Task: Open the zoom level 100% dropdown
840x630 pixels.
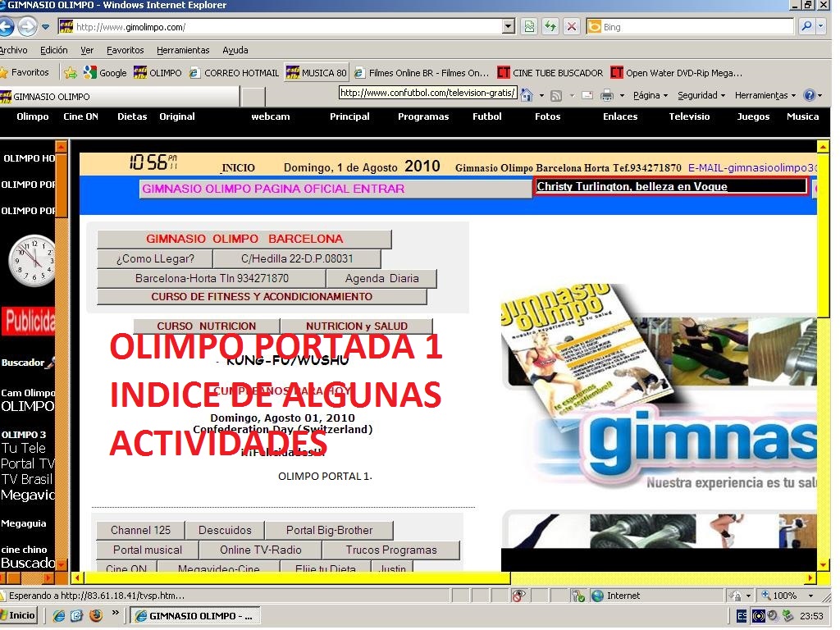Action: pos(810,596)
